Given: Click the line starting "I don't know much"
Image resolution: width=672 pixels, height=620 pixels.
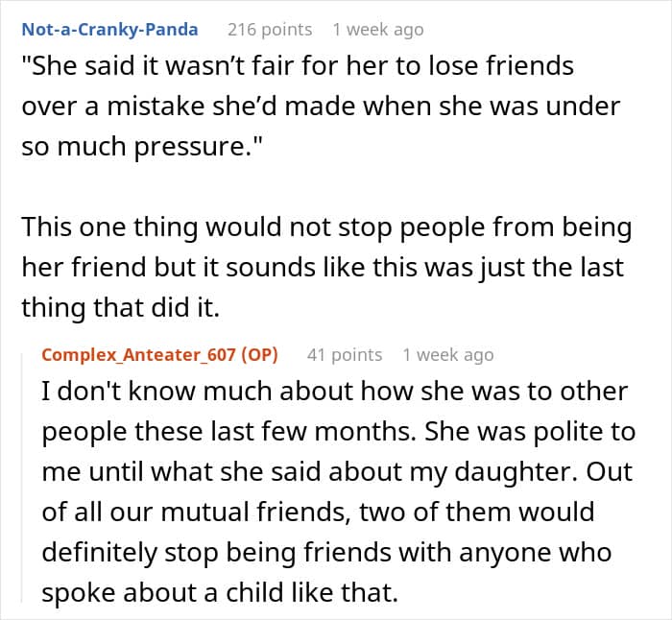Looking at the screenshot, I should (334, 393).
